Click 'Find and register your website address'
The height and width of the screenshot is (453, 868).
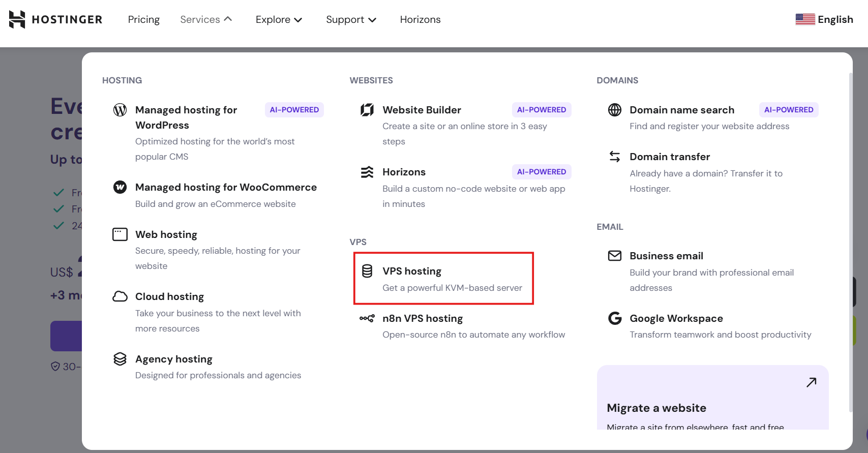point(709,126)
